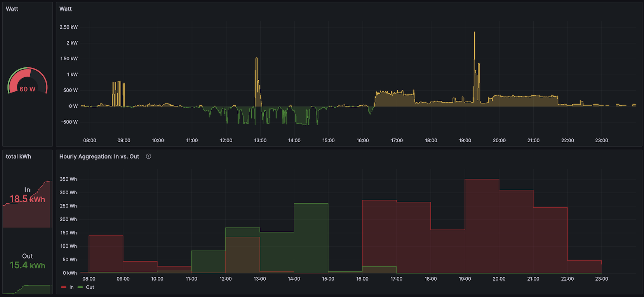
Task: Click the Out 15.4 kWh stat value
Action: (x=28, y=265)
